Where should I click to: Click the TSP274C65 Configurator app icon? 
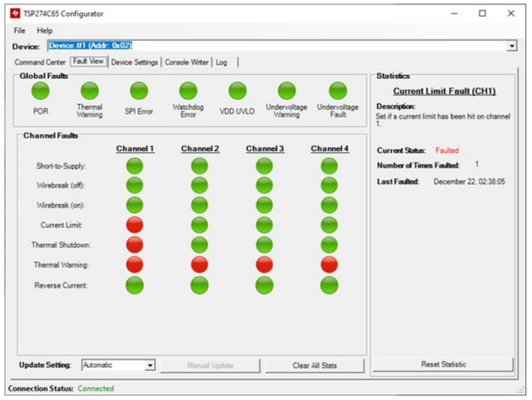click(15, 14)
